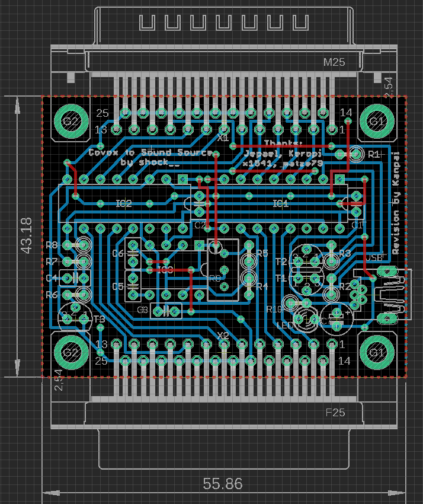Select the X1 connector name
This screenshot has width=423, height=504.
click(223, 138)
